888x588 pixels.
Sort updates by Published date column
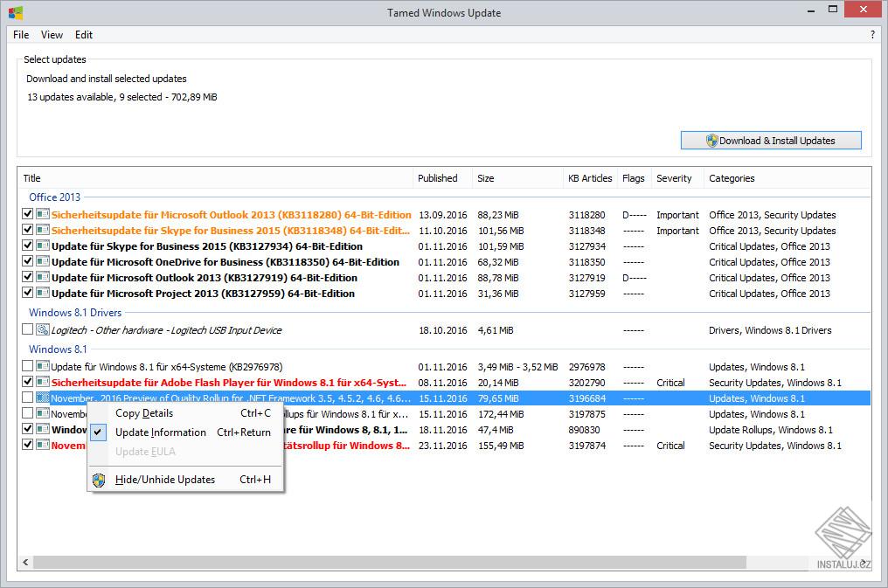point(443,178)
